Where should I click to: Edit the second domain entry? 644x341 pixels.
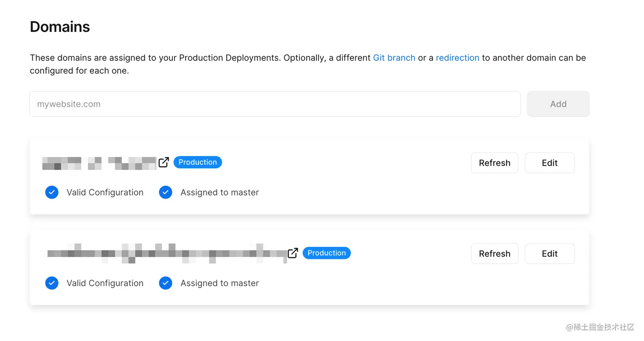tap(549, 254)
